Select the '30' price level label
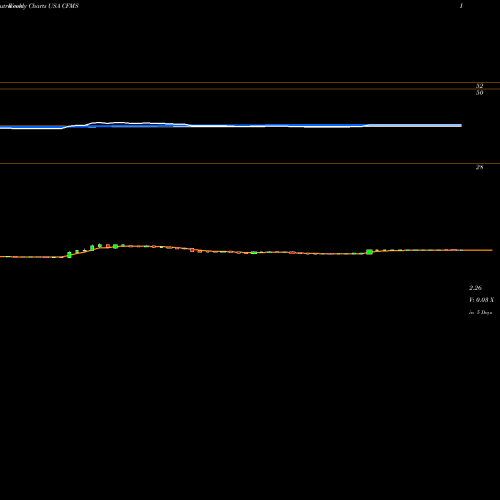The height and width of the screenshot is (500, 500). 479,93
